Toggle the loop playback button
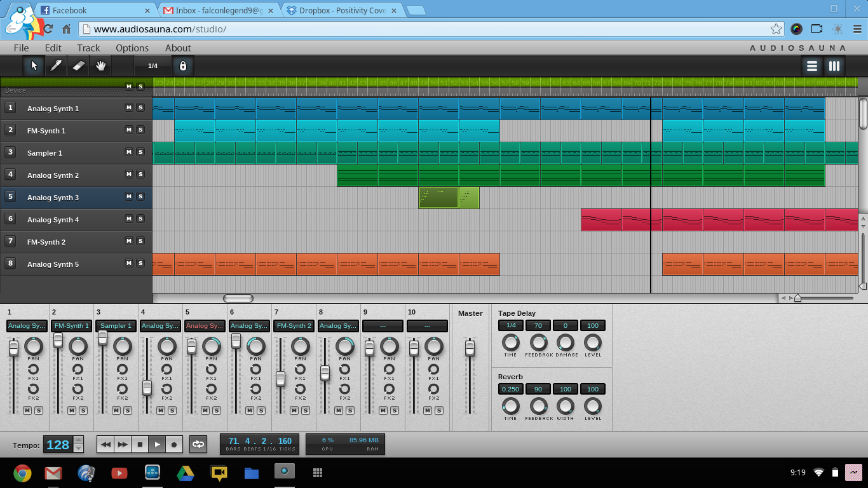This screenshot has height=488, width=868. pos(198,444)
